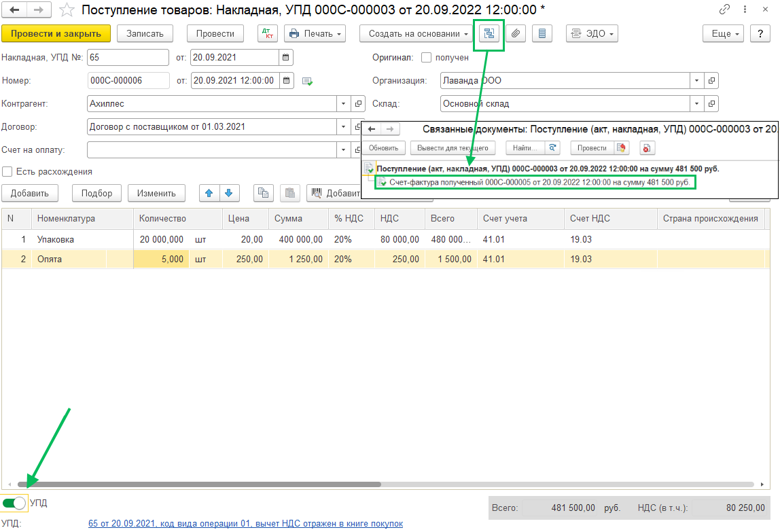Image resolution: width=780 pixels, height=532 pixels.
Task: Turn off the УПД toggle switch
Action: pyautogui.click(x=14, y=503)
